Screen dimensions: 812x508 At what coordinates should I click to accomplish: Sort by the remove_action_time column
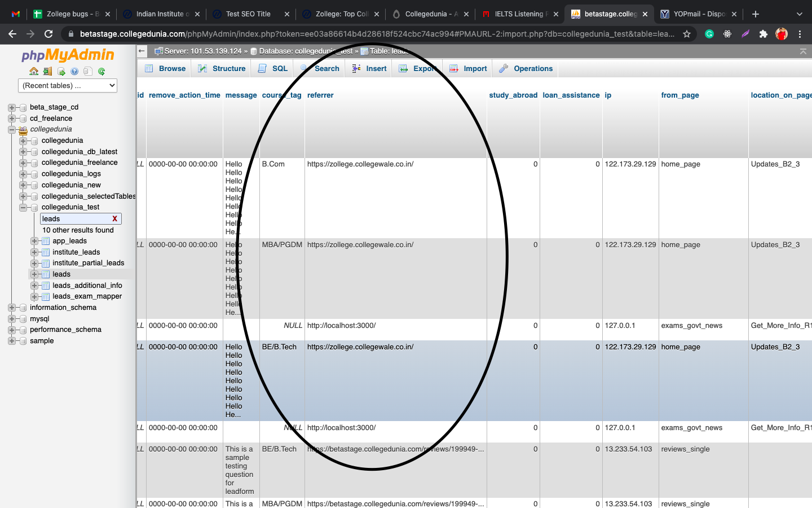pyautogui.click(x=184, y=95)
